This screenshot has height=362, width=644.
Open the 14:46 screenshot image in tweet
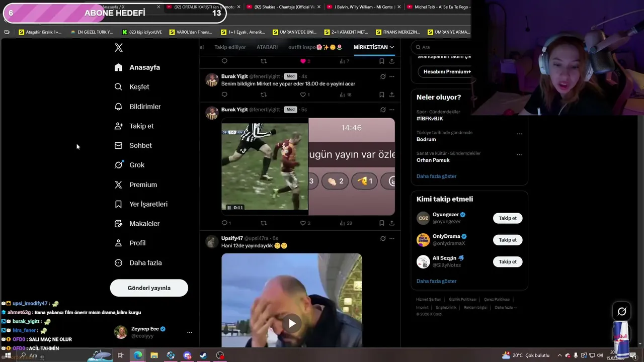[x=352, y=166]
